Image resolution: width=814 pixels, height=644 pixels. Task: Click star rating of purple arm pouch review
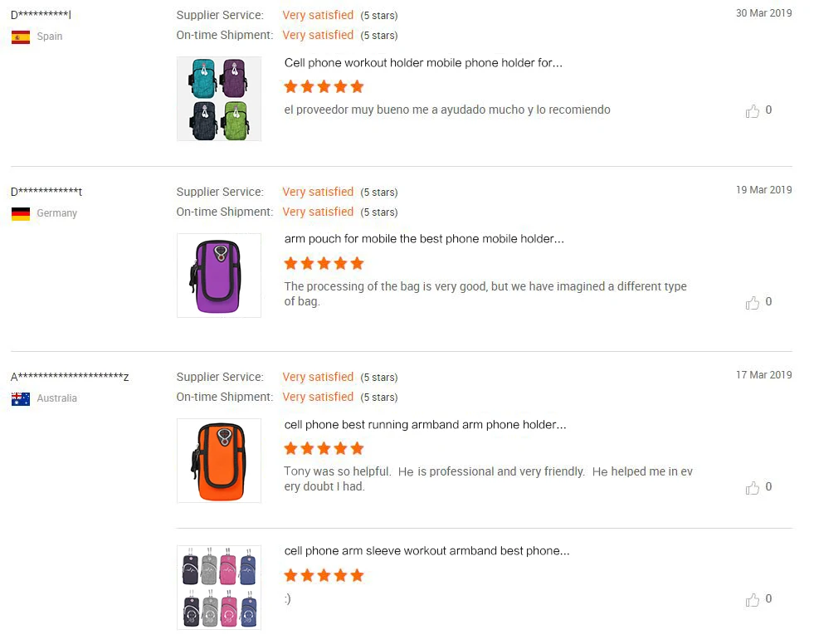click(x=324, y=264)
